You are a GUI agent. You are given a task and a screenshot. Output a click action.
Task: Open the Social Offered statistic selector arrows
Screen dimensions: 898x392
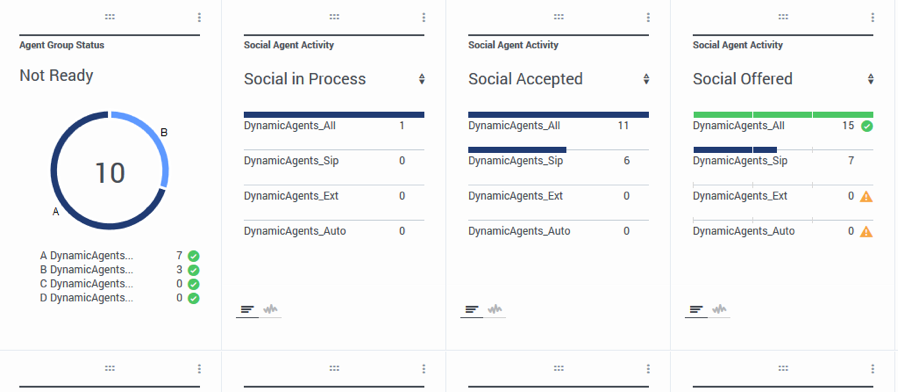pyautogui.click(x=871, y=79)
